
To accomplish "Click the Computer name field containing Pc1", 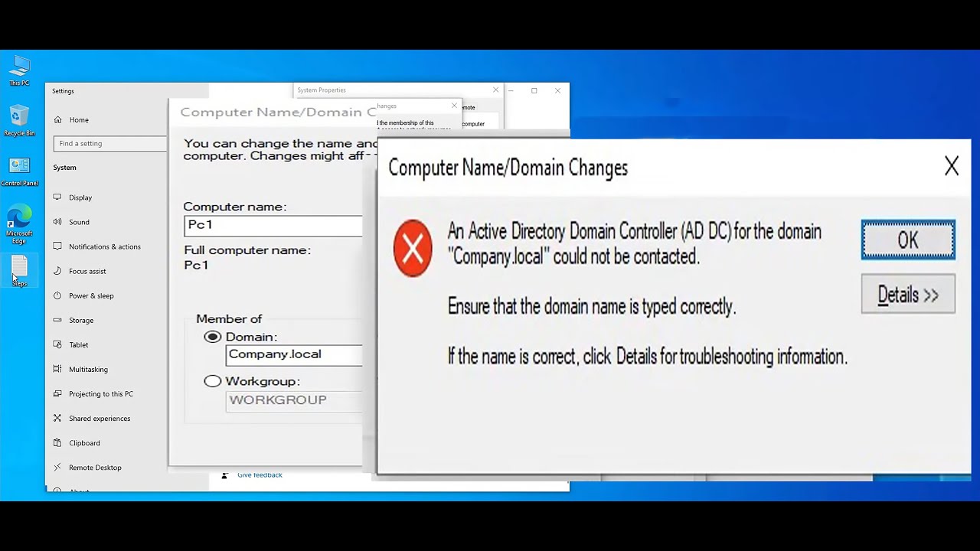I will (x=273, y=225).
